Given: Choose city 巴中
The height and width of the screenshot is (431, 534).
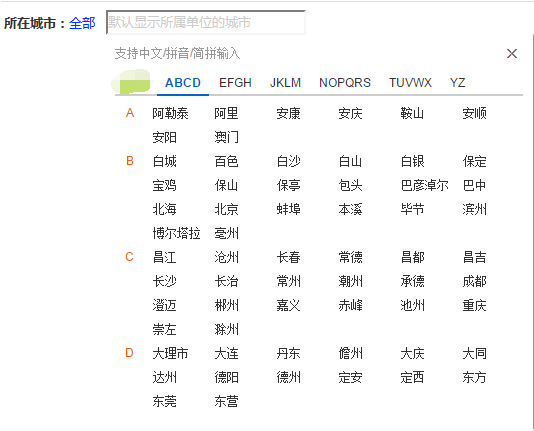Looking at the screenshot, I should [x=474, y=186].
